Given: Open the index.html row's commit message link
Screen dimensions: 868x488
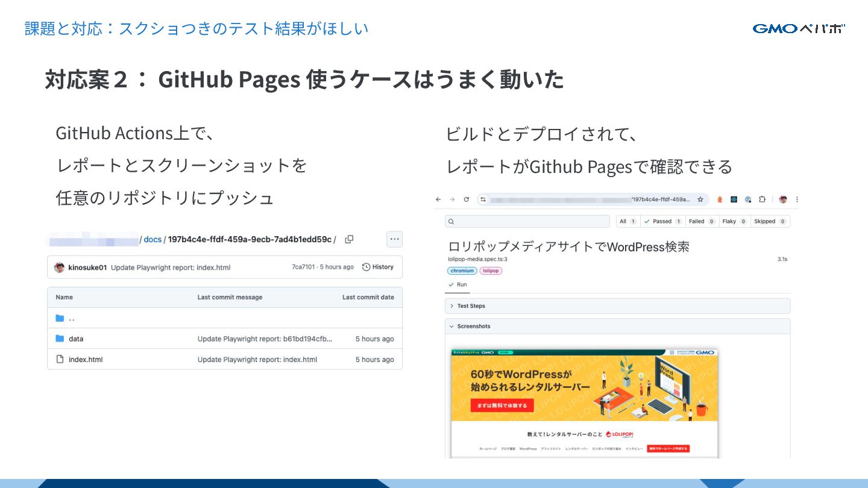Looking at the screenshot, I should [257, 359].
